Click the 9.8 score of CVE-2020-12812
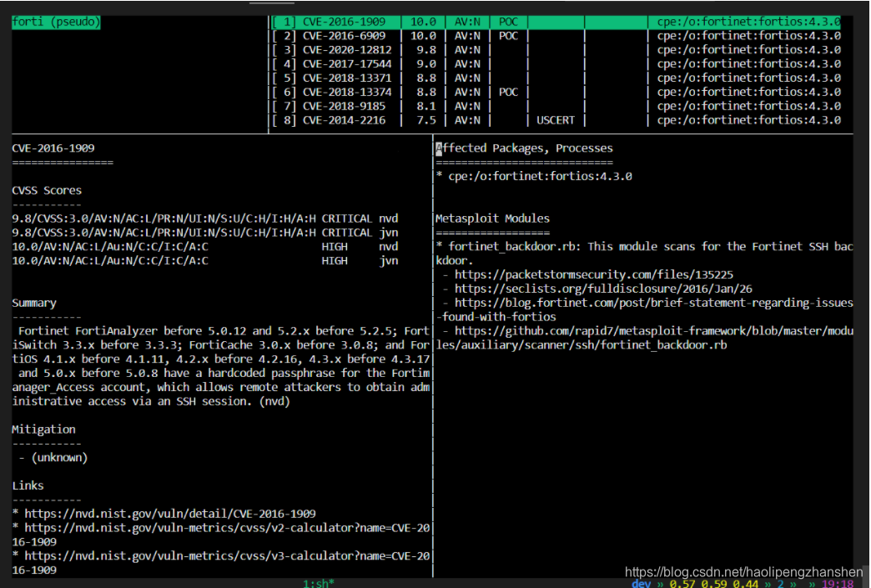871x588 pixels. pyautogui.click(x=426, y=50)
